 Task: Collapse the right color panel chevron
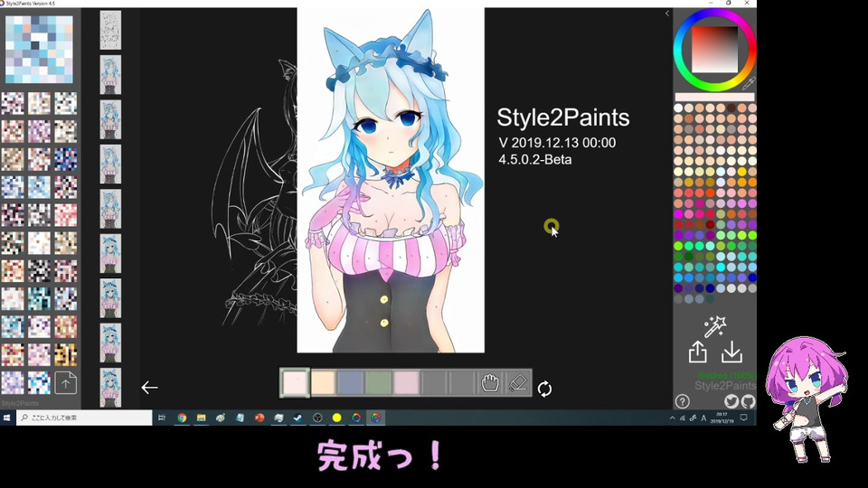[667, 14]
